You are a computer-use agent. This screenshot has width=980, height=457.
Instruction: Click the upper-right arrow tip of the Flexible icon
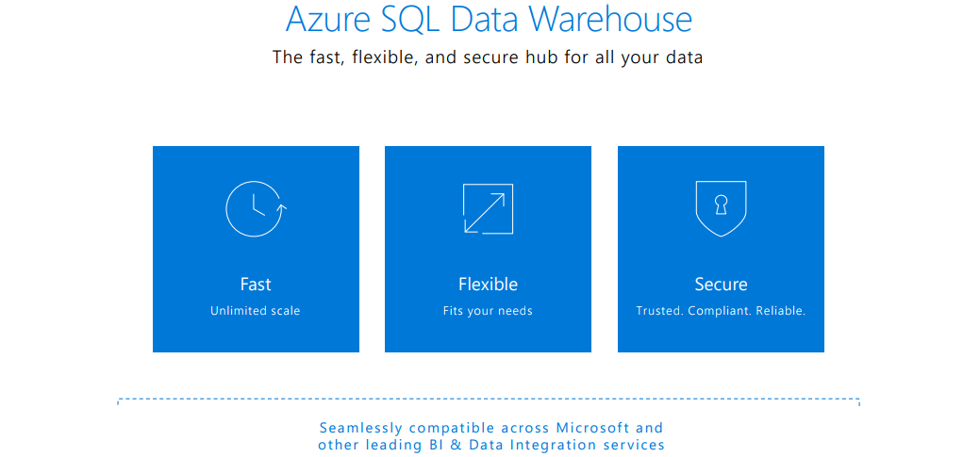point(500,197)
